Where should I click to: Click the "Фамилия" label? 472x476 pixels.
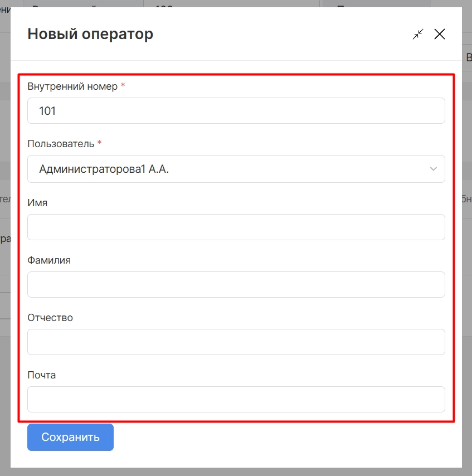(49, 260)
